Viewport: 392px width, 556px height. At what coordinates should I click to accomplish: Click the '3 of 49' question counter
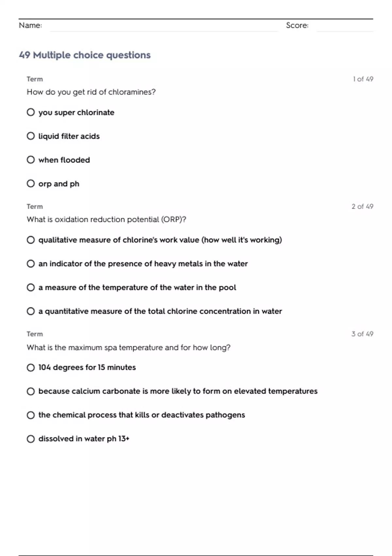(362, 334)
